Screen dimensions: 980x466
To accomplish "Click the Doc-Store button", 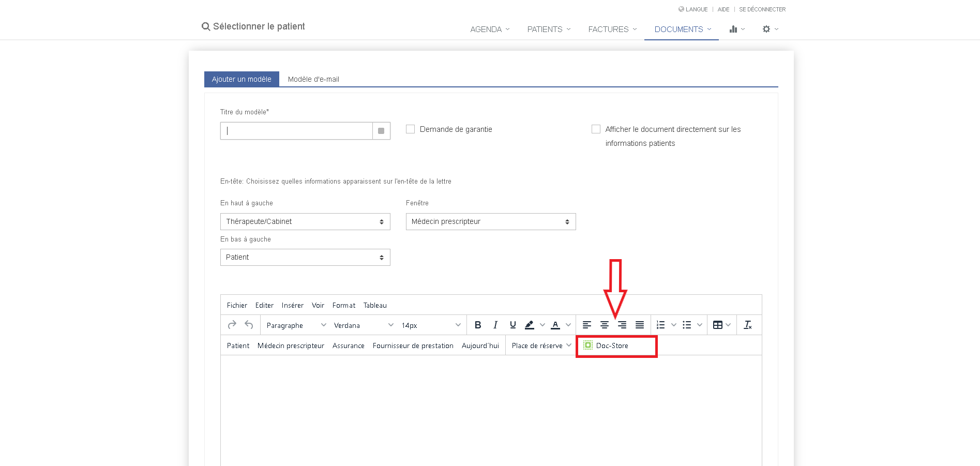I will 612,345.
